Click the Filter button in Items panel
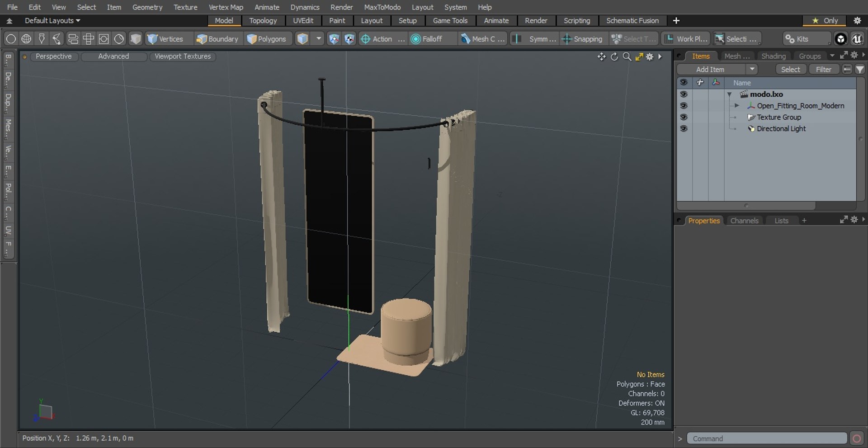Screen dimensions: 868x448 [823, 69]
